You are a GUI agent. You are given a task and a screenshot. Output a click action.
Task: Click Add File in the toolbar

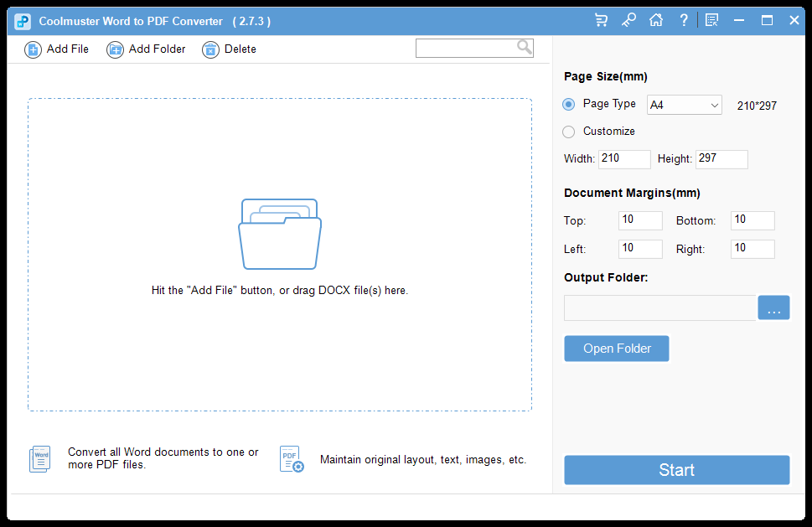[57, 49]
